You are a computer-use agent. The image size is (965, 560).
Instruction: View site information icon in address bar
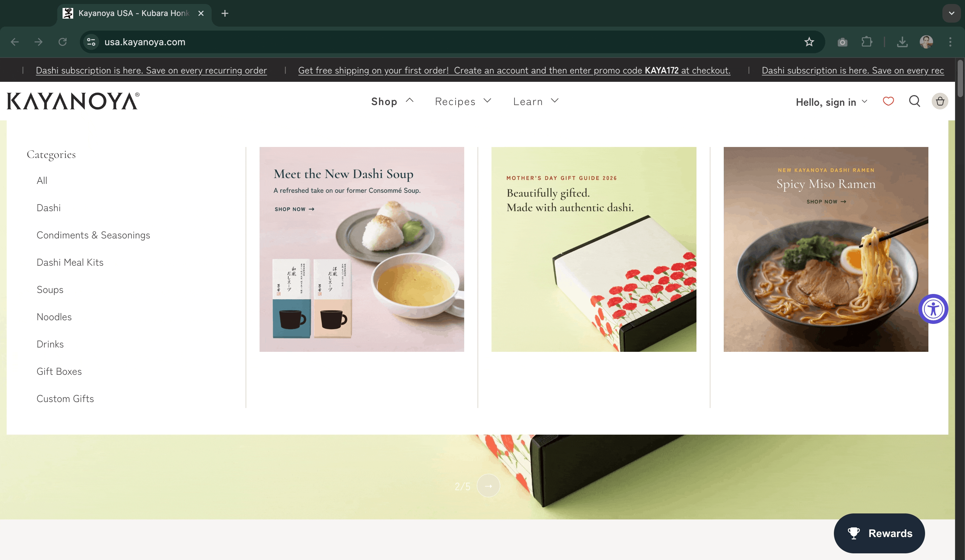click(x=91, y=42)
